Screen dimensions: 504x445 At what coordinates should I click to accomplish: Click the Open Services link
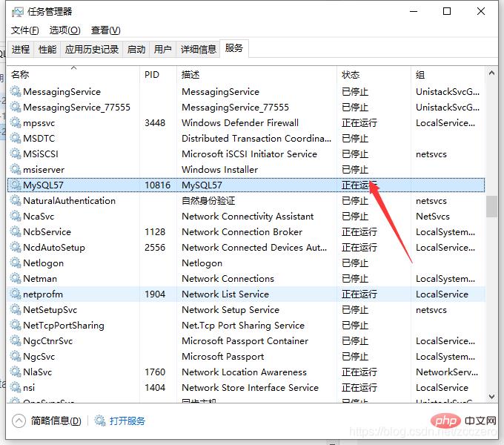(127, 421)
